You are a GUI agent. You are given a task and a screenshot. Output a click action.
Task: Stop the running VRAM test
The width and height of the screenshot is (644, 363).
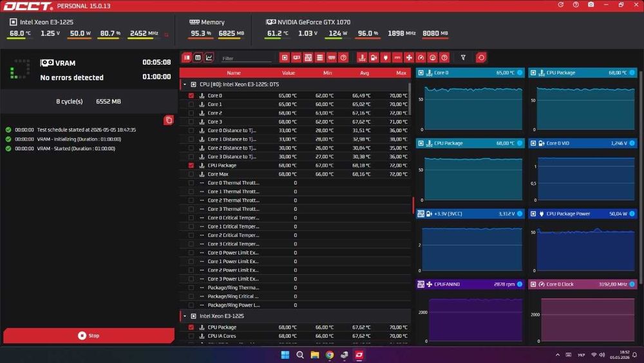point(89,335)
